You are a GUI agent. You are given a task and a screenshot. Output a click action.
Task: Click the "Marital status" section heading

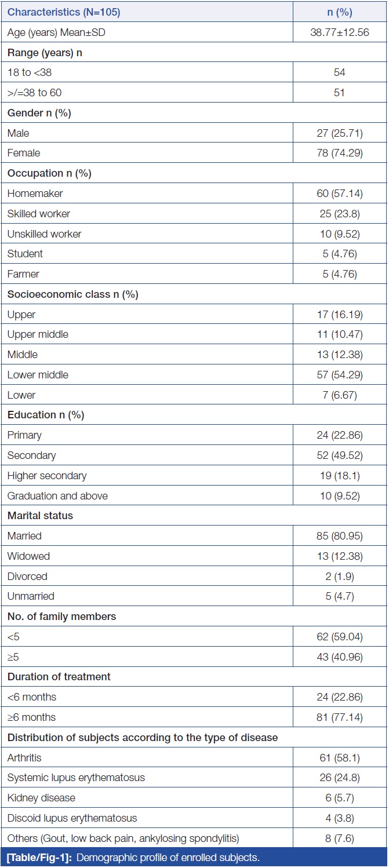40,516
